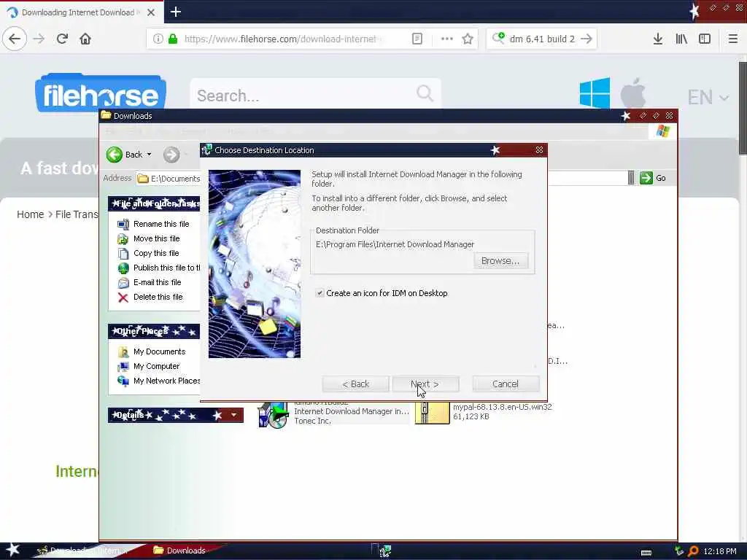The width and height of the screenshot is (747, 560).
Task: Toggle the Firefox sidebar icon
Action: [x=705, y=39]
